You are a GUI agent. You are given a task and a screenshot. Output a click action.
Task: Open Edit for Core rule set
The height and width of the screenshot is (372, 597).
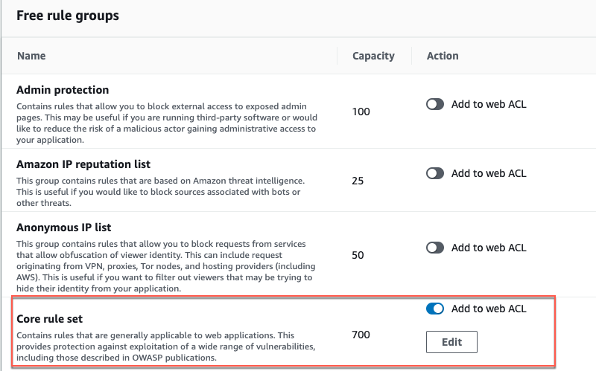tap(452, 342)
